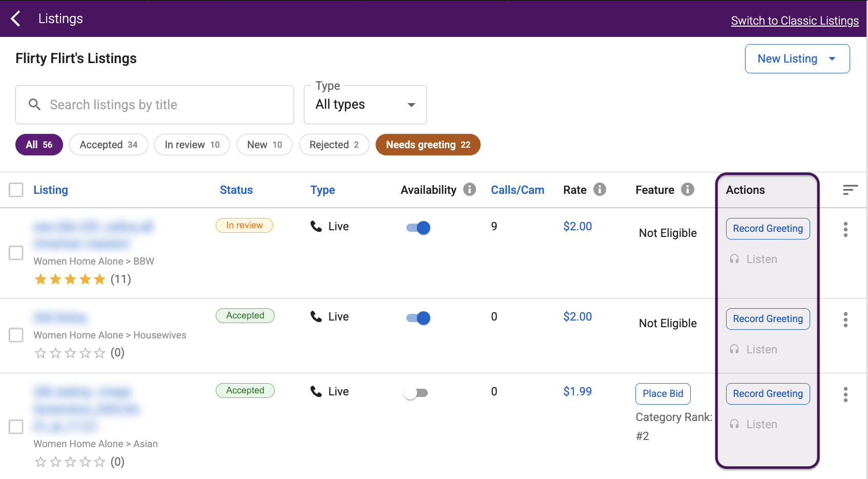Click the 'Category Rank: #2' text
The height and width of the screenshot is (479, 868).
(674, 426)
